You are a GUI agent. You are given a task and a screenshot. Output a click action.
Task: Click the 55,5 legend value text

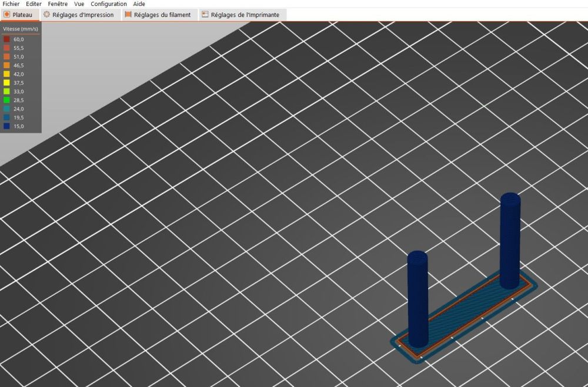(x=19, y=48)
